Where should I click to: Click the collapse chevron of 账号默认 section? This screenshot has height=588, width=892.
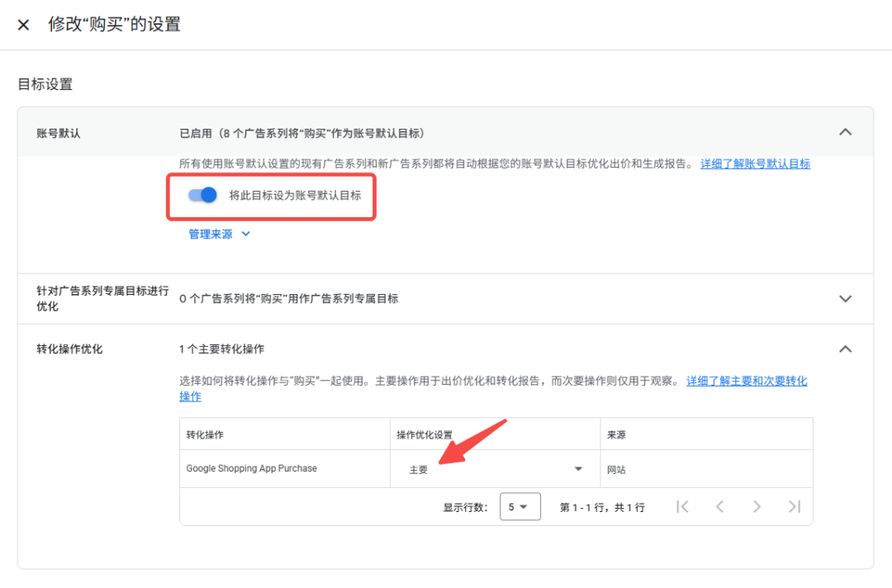pyautogui.click(x=845, y=131)
